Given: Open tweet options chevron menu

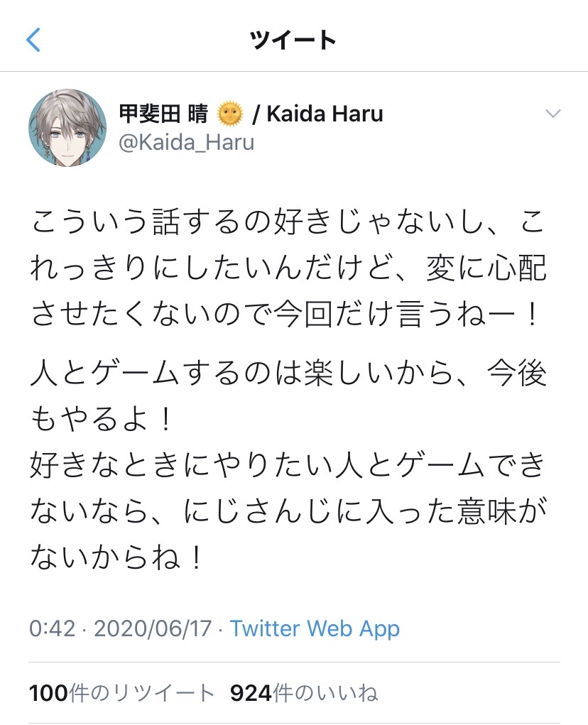Looking at the screenshot, I should (x=553, y=114).
